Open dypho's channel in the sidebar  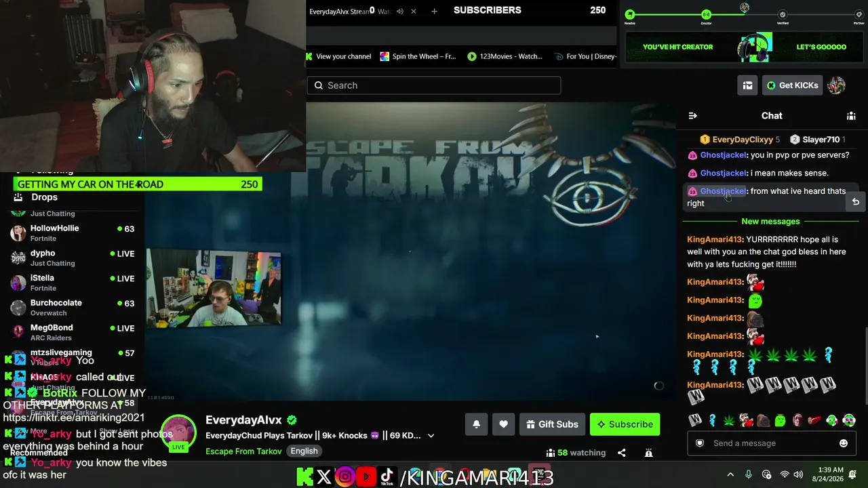tap(73, 258)
